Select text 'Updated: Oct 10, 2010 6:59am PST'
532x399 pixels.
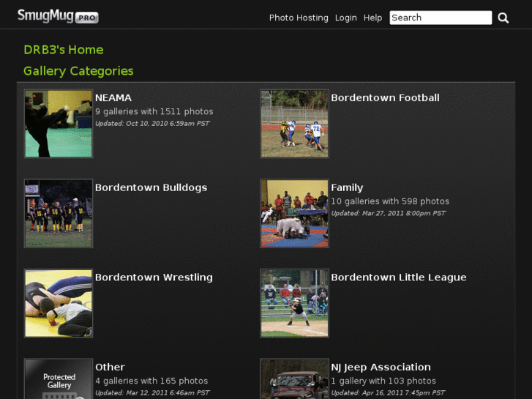152,123
